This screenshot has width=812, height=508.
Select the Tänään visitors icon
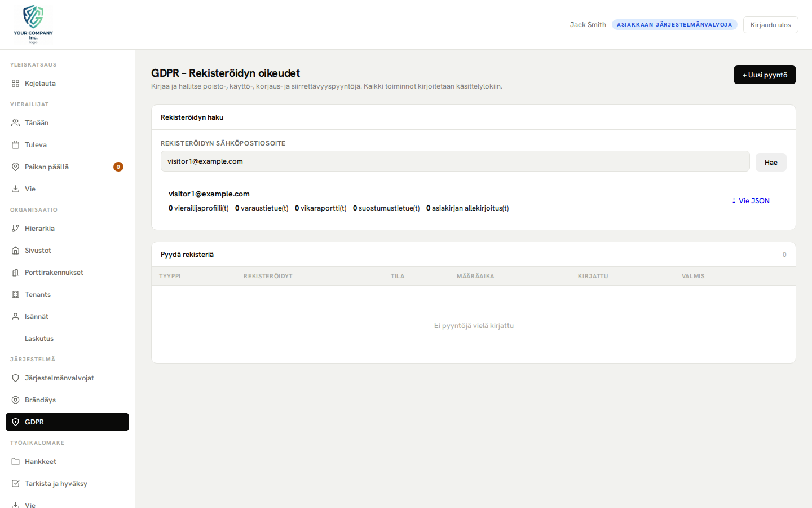pos(15,122)
